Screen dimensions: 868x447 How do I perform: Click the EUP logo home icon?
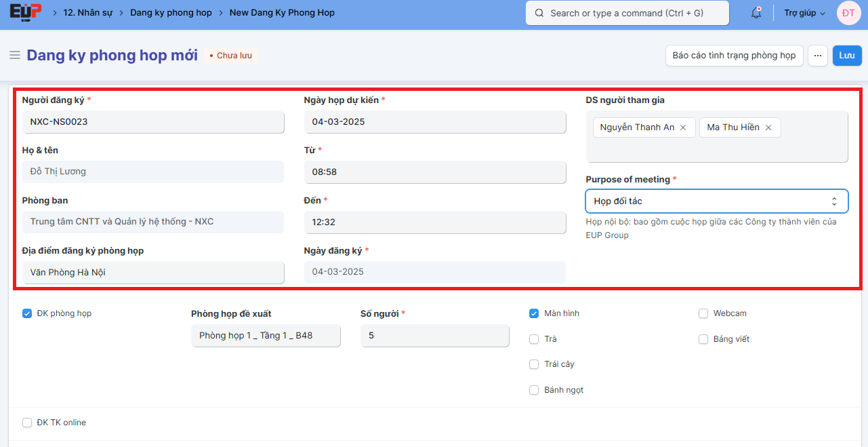click(x=25, y=13)
